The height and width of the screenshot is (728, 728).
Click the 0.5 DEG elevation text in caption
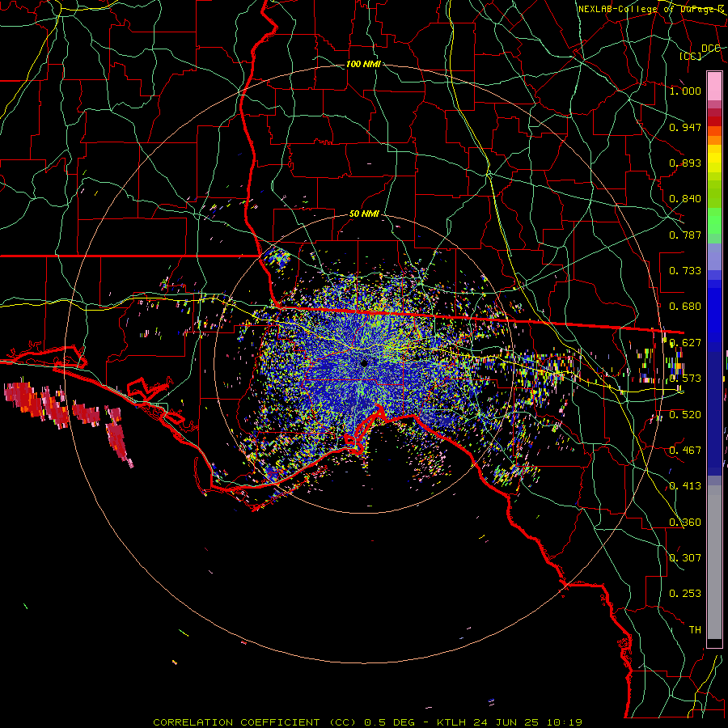coord(389,722)
